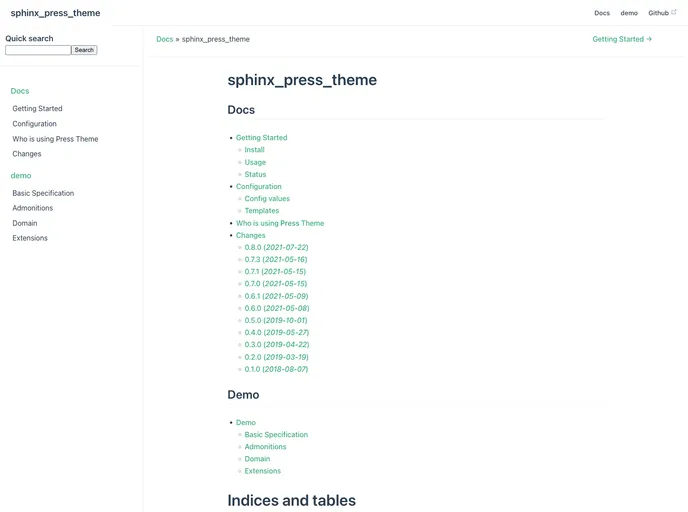Open the 0.8.0 (2021-07-22) changelog link
Image resolution: width=688 pixels, height=512 pixels.
(x=276, y=247)
